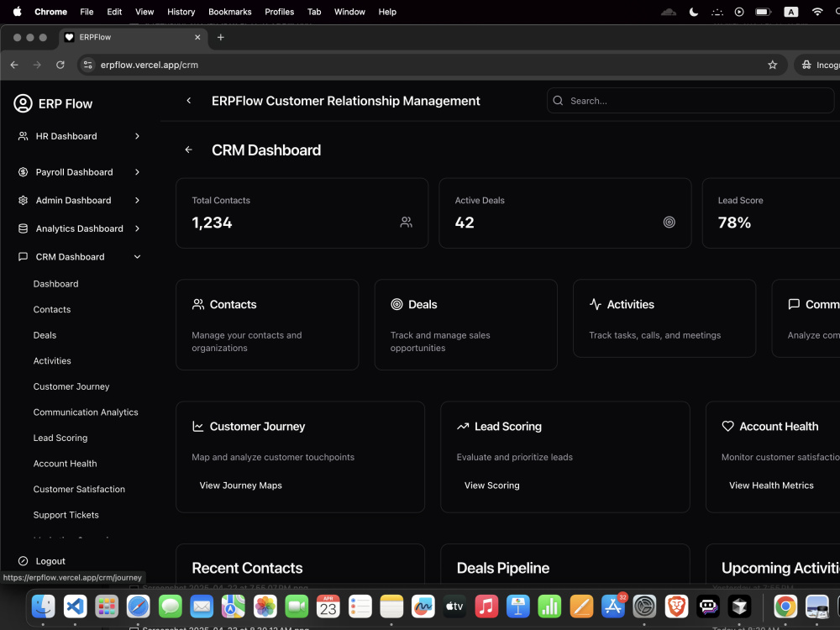Click the Account Health heart icon
The width and height of the screenshot is (840, 630).
727,427
